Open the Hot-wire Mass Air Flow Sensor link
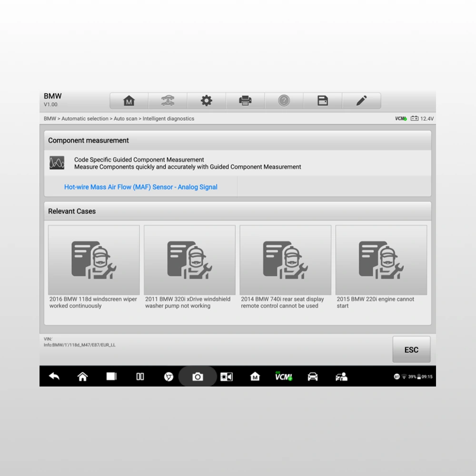Screen dimensions: 476x476 (141, 187)
